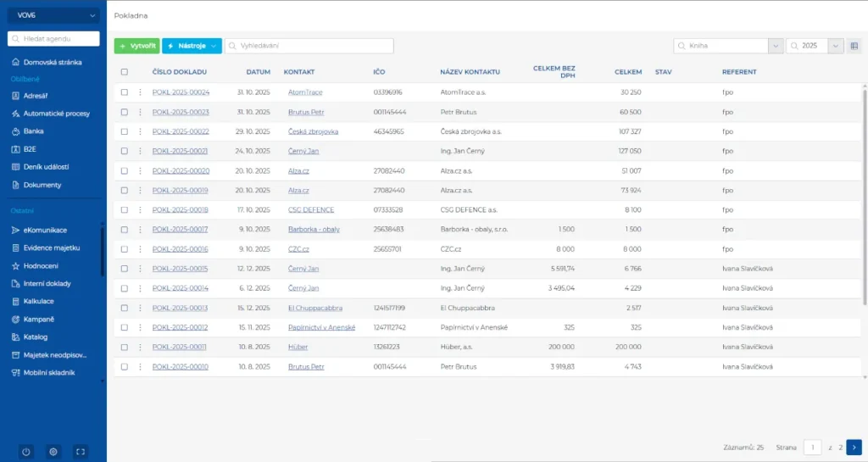The image size is (868, 462).
Task: Select checkbox for row POKL-2025-00015
Action: click(x=125, y=269)
